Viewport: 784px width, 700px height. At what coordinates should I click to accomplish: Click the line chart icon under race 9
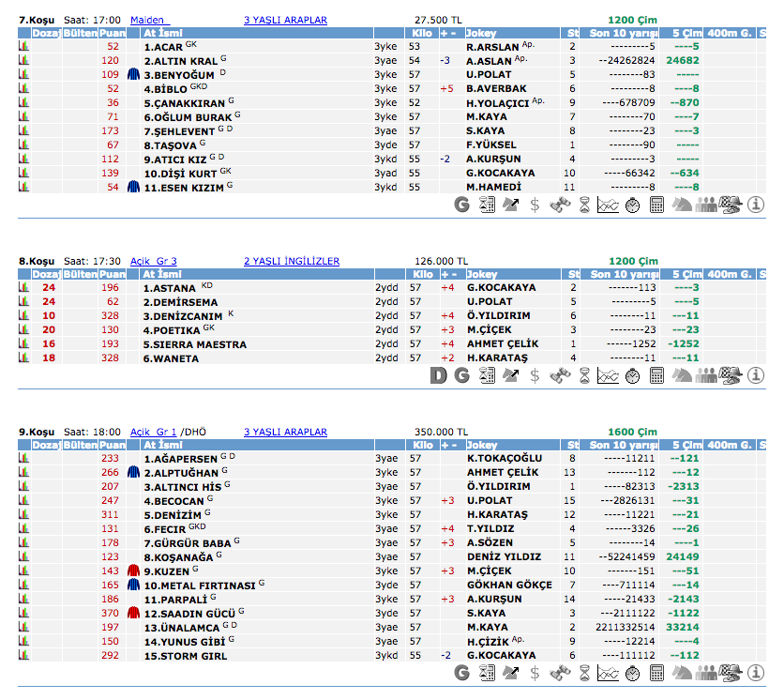609,672
